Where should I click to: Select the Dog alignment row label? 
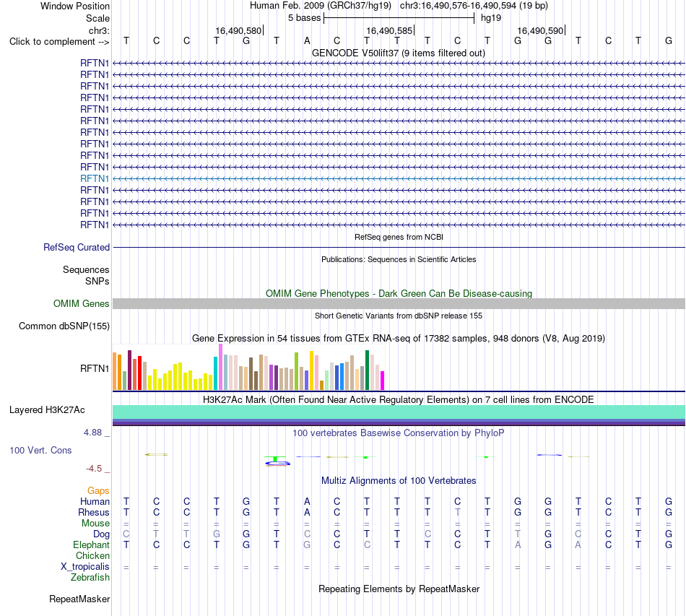(x=102, y=534)
